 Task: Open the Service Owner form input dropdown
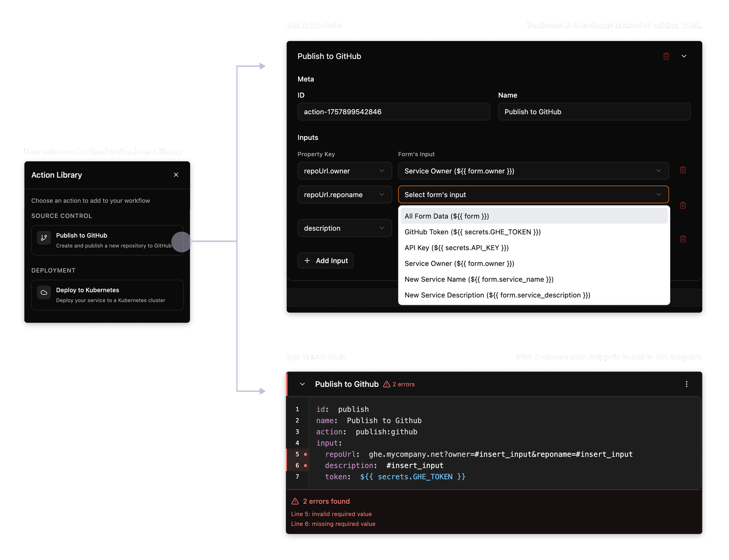pos(533,171)
